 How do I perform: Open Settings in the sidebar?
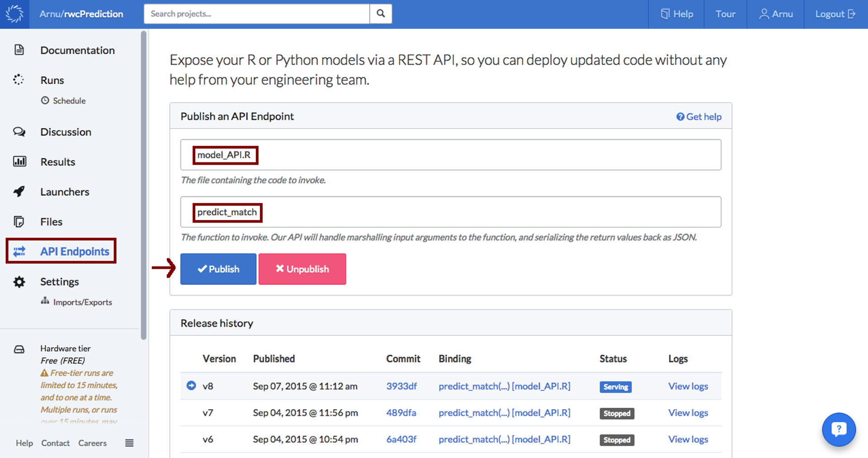(59, 282)
